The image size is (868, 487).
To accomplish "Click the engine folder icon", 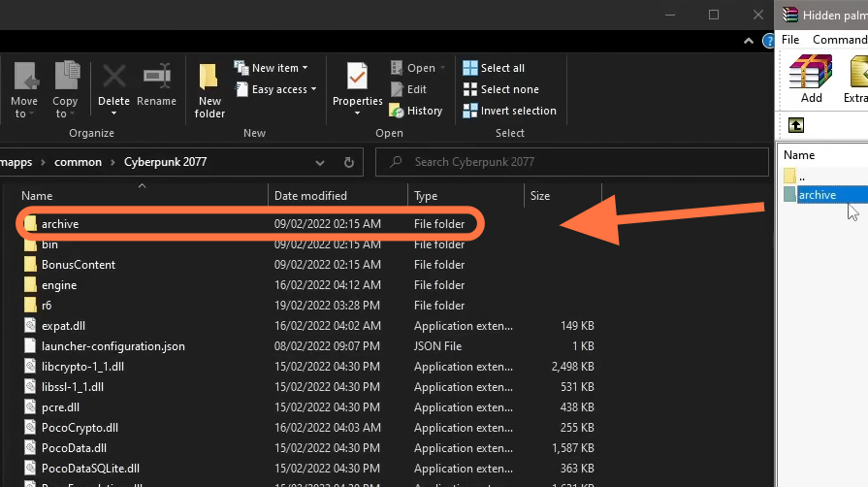I will (30, 285).
